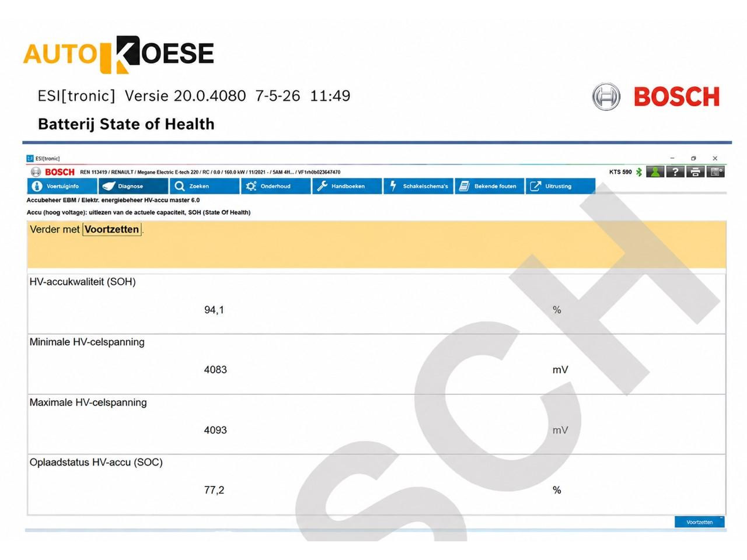Click the ESI[tronic] Versie 20.0.4080 header text
The height and width of the screenshot is (560, 747).
click(x=194, y=96)
